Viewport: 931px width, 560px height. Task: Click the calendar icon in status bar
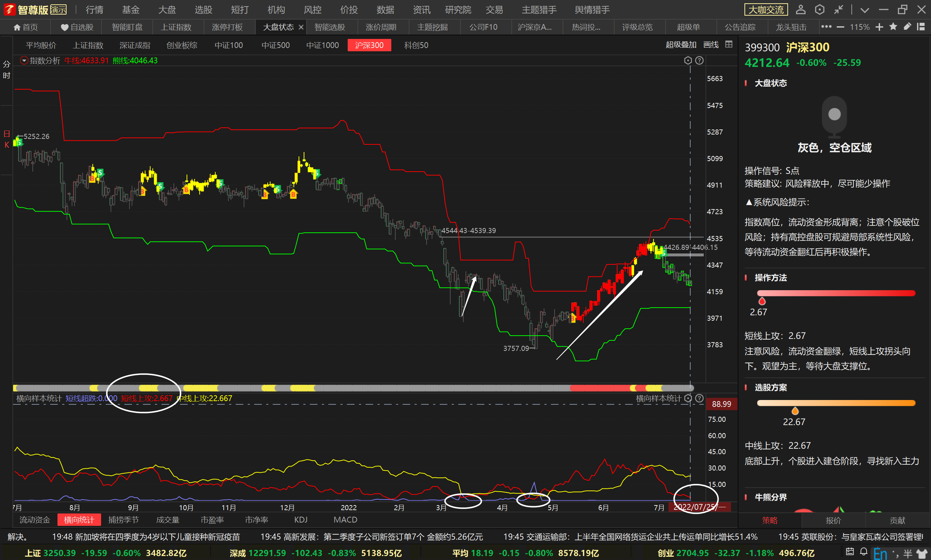point(850,552)
